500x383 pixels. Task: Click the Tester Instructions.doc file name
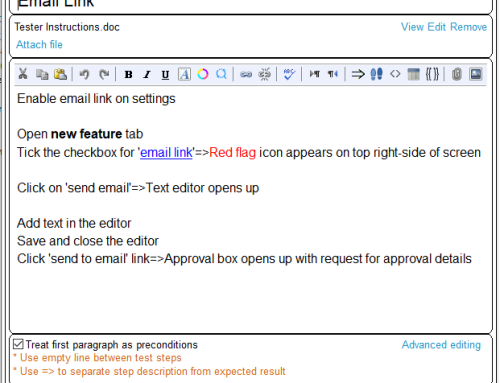67,27
